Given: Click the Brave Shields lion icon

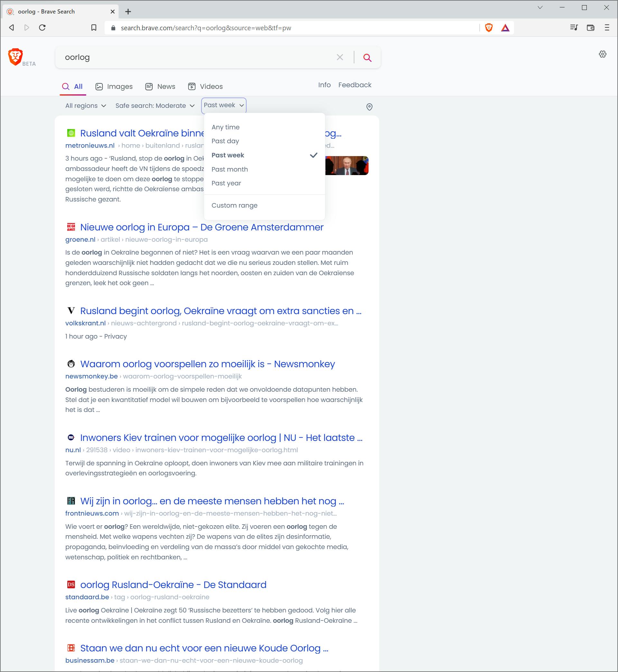Looking at the screenshot, I should (489, 28).
